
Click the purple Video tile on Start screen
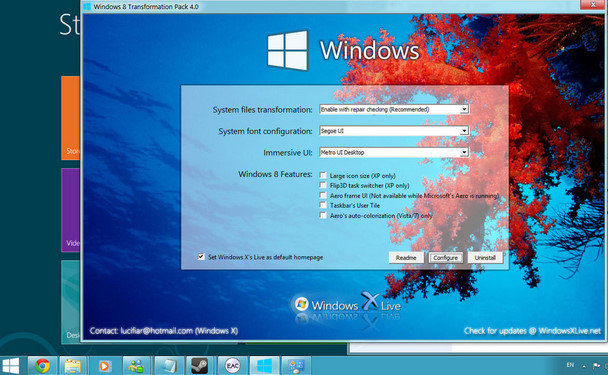pyautogui.click(x=71, y=210)
